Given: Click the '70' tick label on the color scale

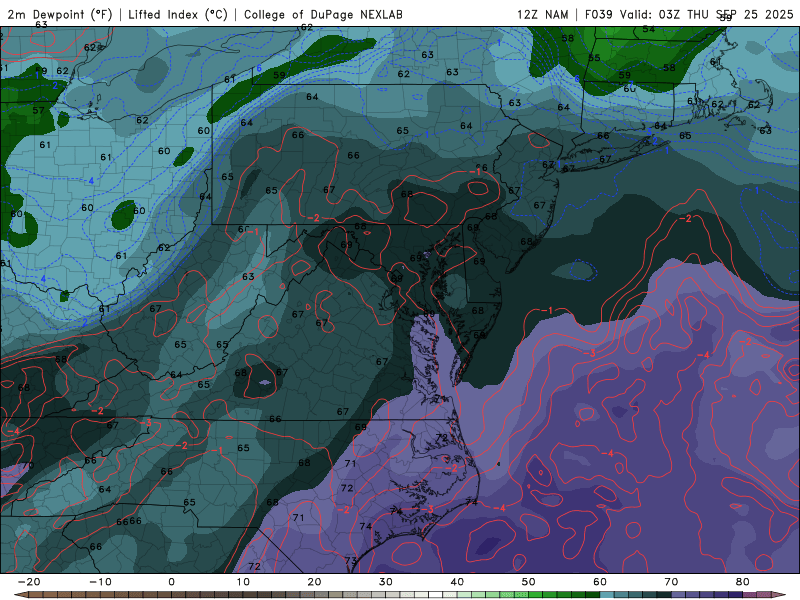Looking at the screenshot, I should pos(671,582).
